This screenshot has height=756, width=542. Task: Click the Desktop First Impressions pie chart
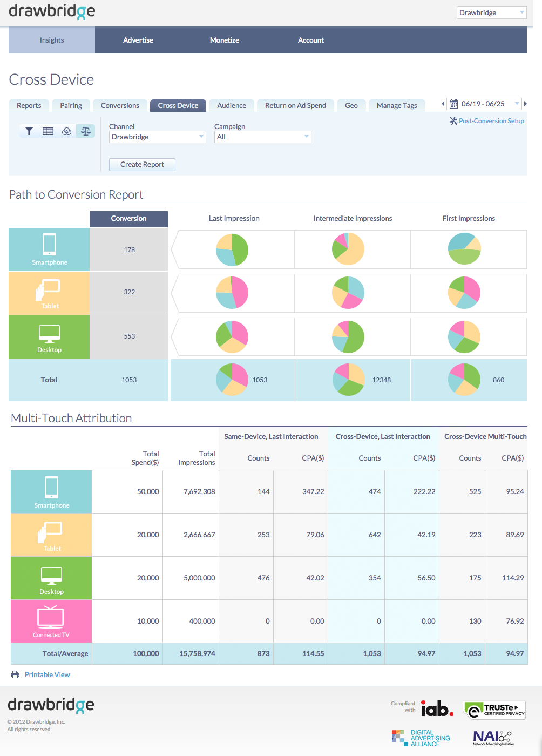tap(464, 336)
